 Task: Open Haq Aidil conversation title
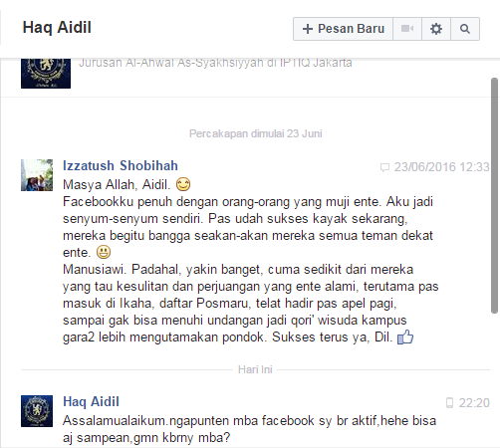coord(57,27)
